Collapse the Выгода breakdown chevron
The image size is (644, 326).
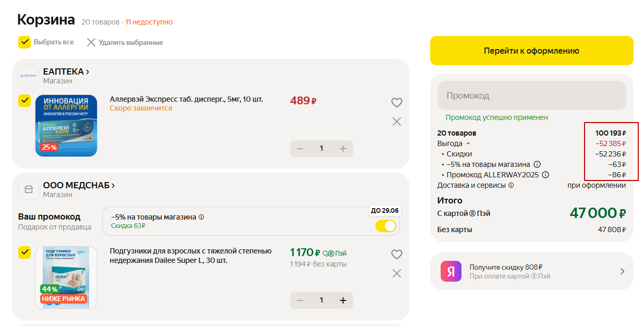coord(468,143)
